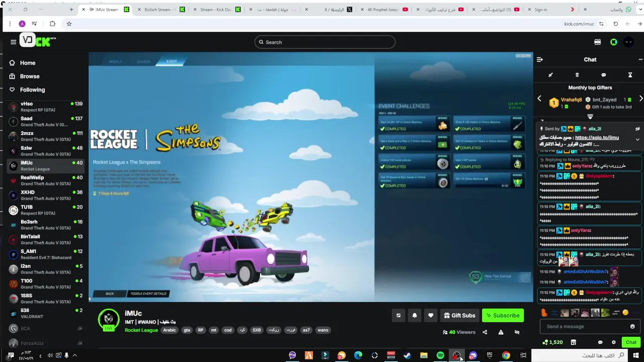Collapse the chat panel with arrow icon

pos(540,59)
